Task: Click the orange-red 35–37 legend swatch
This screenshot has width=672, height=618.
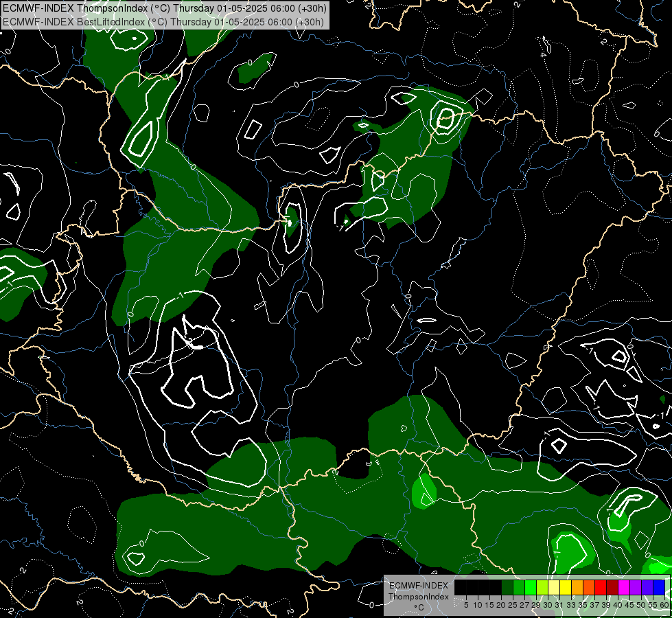Action: 589,587
